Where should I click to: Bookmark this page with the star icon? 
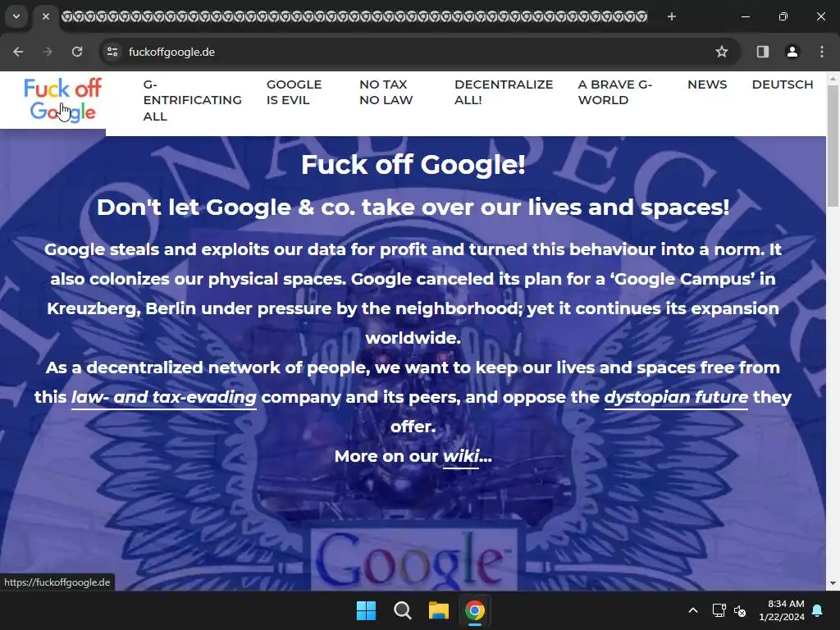point(722,52)
